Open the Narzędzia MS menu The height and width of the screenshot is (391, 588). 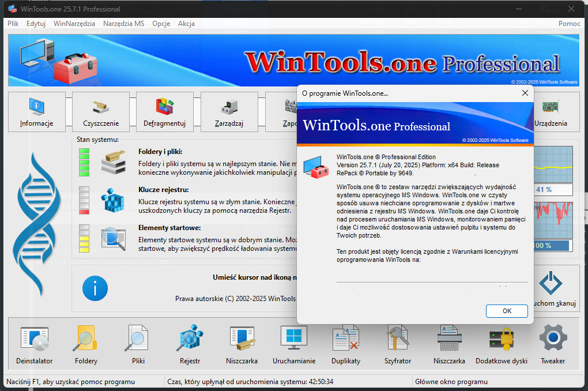click(124, 23)
